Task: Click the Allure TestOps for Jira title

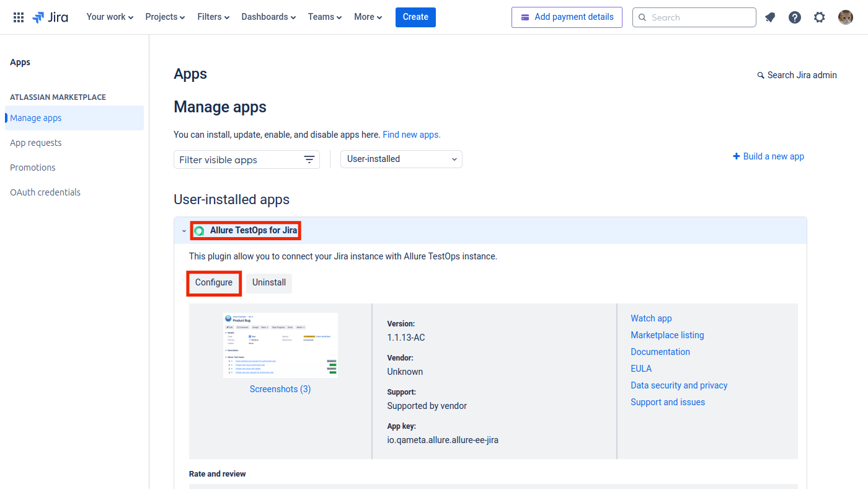Action: tap(254, 230)
